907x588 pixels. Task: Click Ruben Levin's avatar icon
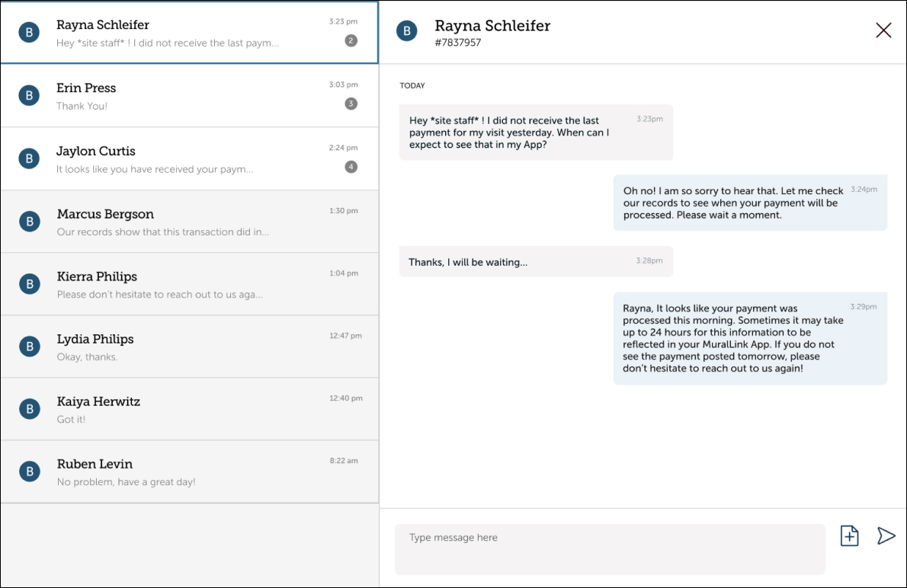click(x=29, y=471)
